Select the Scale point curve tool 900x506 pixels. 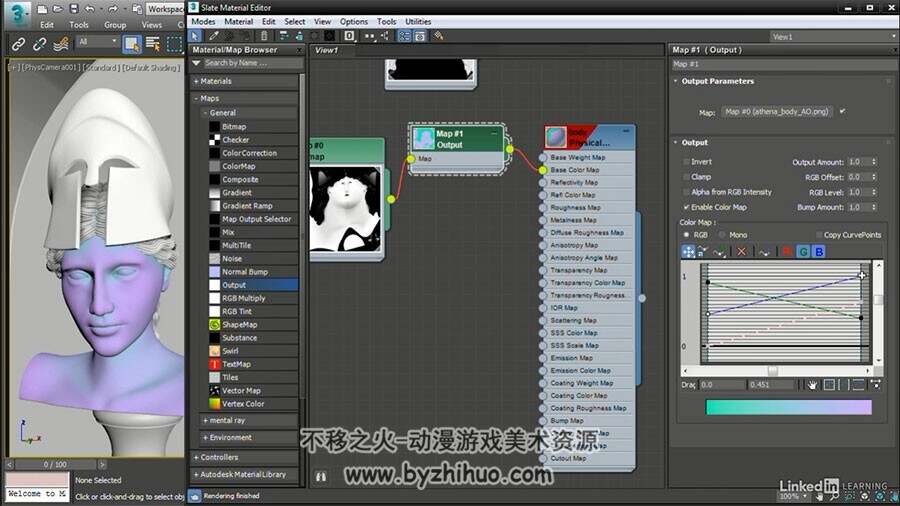point(703,251)
